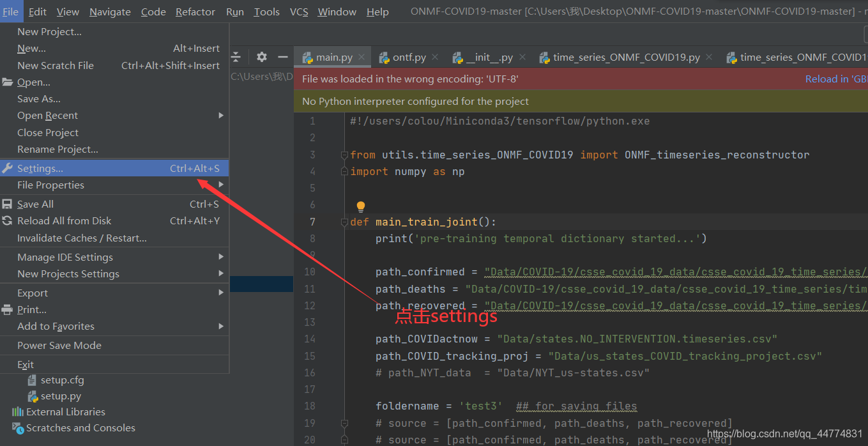The width and height of the screenshot is (868, 446).
Task: Click the hide project panel minus icon
Action: coord(283,57)
